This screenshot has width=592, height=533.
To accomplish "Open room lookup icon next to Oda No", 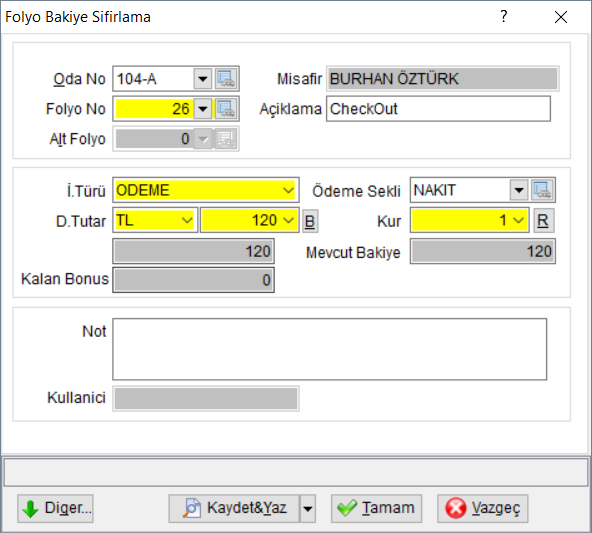I will point(226,79).
